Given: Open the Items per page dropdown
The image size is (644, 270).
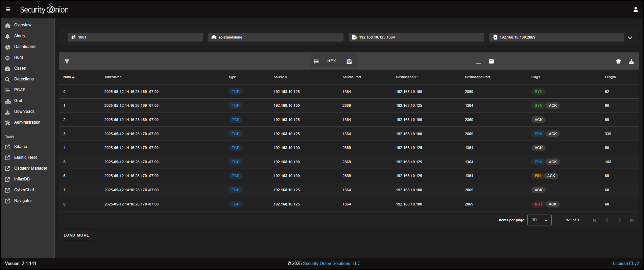Looking at the screenshot, I should click(539, 220).
